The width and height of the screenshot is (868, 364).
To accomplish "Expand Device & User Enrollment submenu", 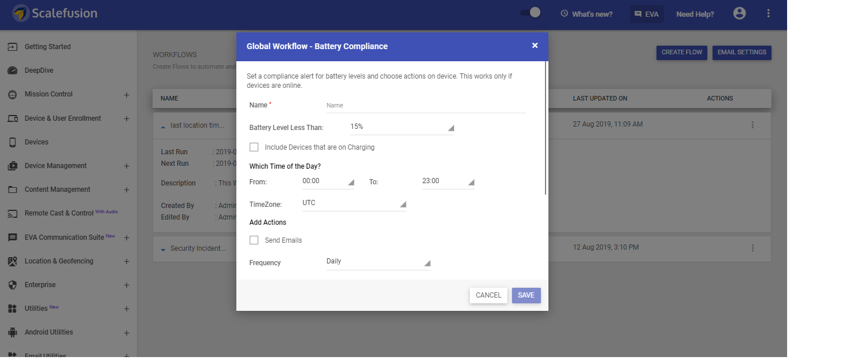I will [x=127, y=118].
